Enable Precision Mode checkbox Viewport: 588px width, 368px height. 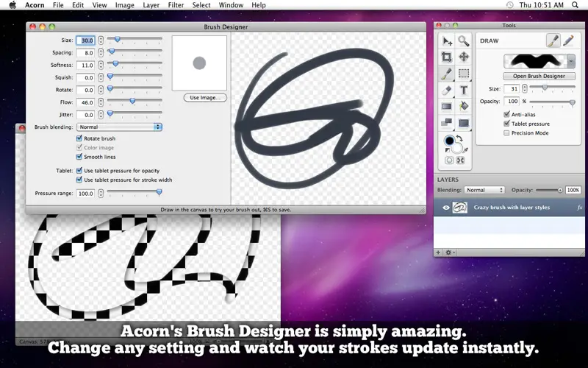point(506,133)
